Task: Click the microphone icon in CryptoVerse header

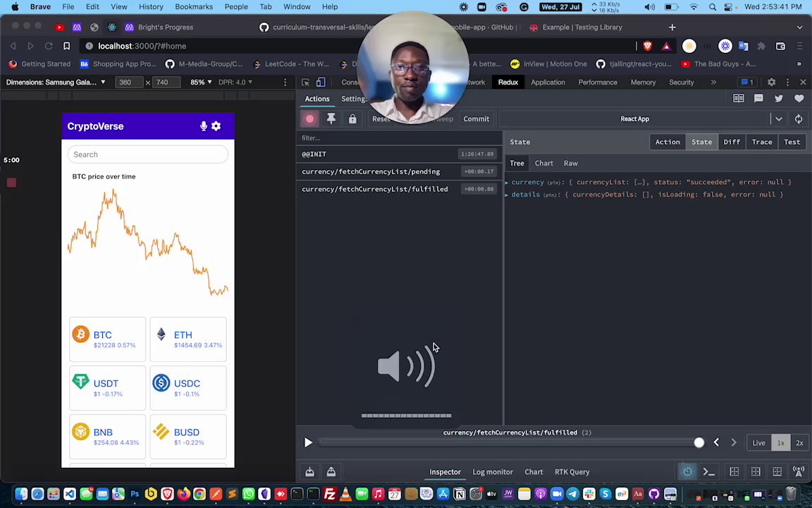Action: (x=204, y=126)
